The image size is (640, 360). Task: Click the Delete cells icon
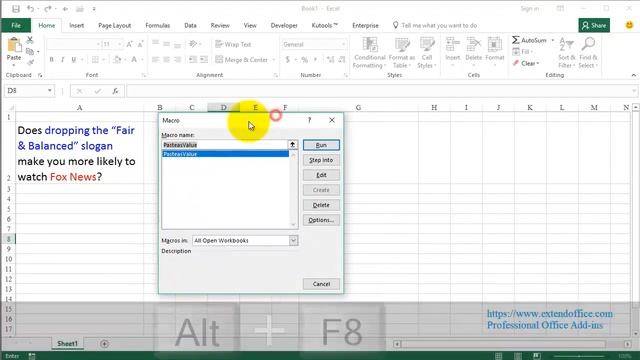tap(473, 44)
